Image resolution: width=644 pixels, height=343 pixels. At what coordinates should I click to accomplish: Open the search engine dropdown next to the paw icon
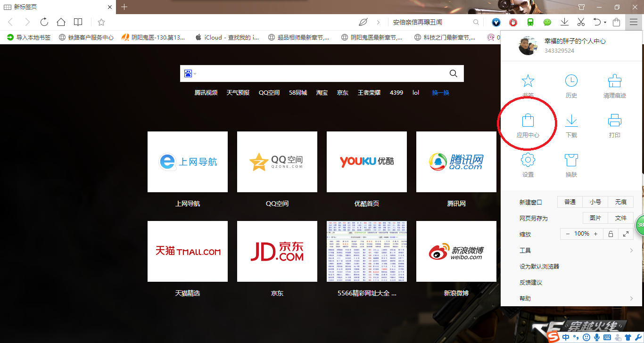tap(195, 74)
